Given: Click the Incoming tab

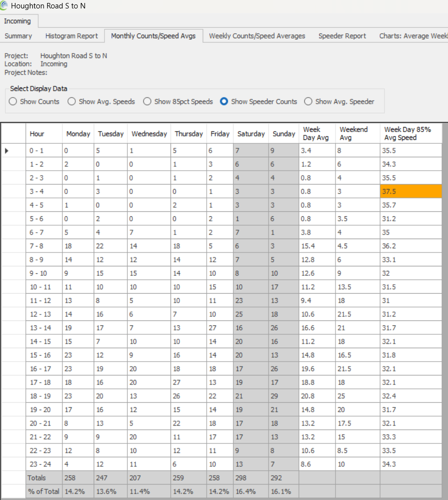Looking at the screenshot, I should 17,21.
